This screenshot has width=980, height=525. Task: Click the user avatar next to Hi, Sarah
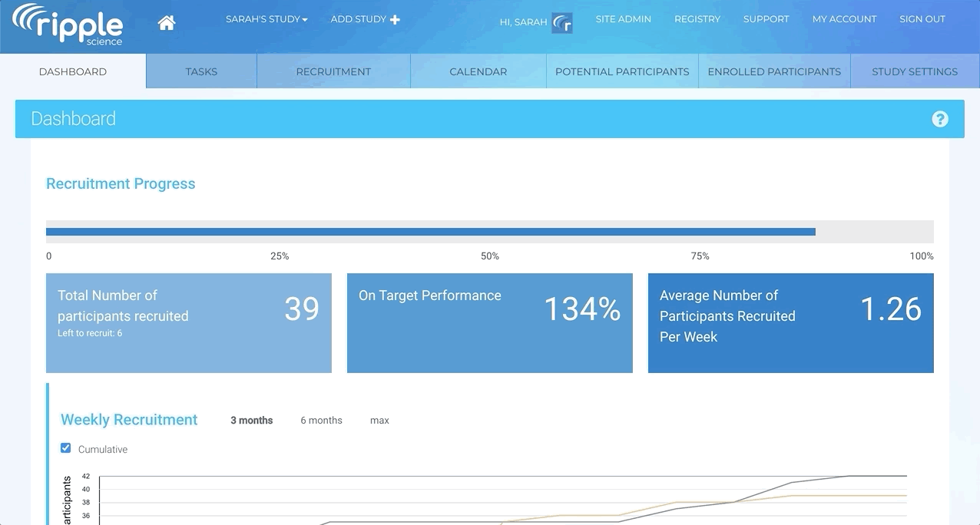tap(562, 23)
